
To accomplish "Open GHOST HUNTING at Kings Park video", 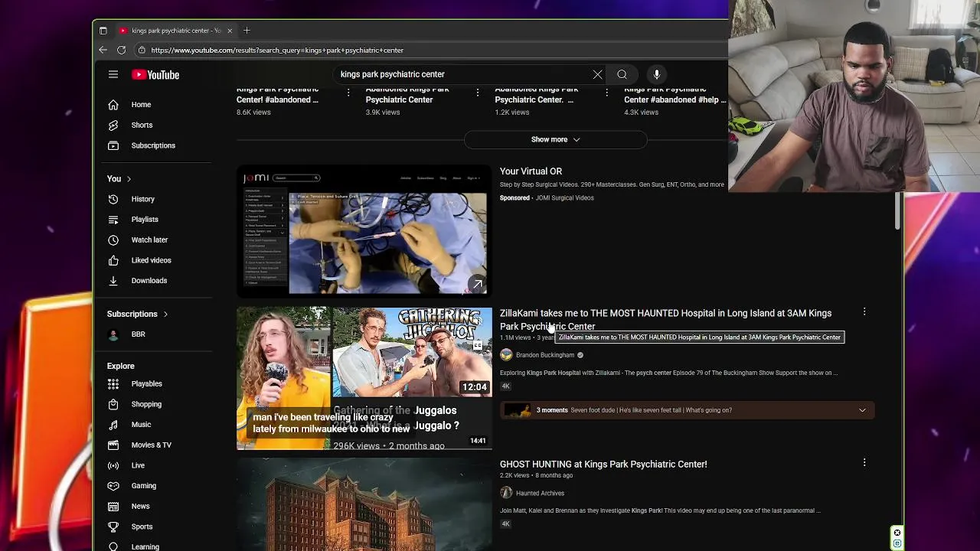I will [x=603, y=464].
